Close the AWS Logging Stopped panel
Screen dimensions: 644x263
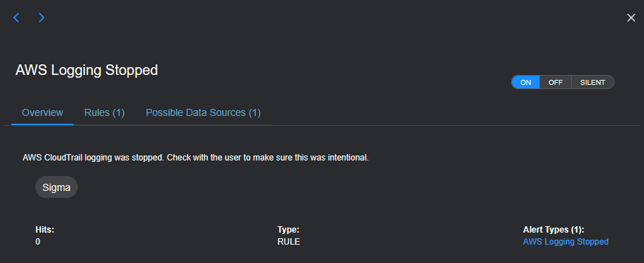click(x=631, y=18)
